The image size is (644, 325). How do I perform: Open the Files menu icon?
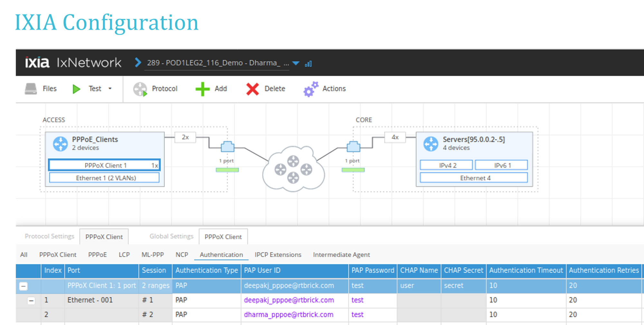(x=31, y=89)
